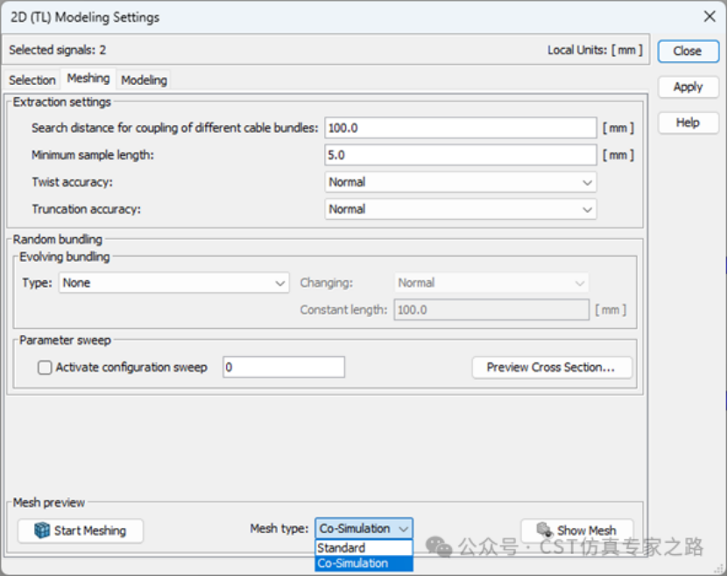Click the Start Meshing button label
The width and height of the screenshot is (728, 576).
[x=90, y=530]
